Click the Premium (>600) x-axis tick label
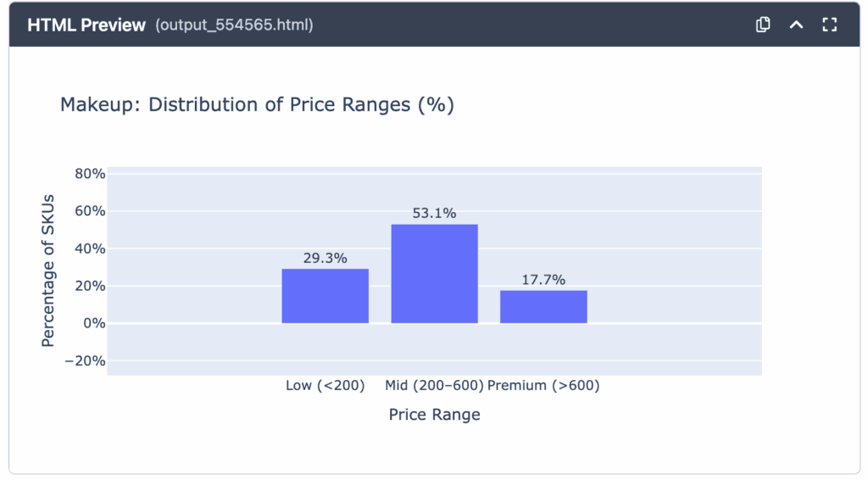 tap(543, 386)
